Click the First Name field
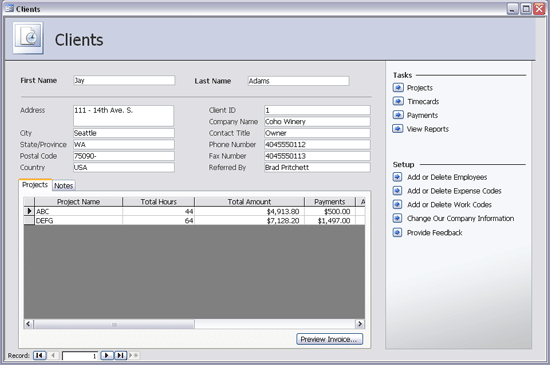The image size is (550, 365). [124, 80]
